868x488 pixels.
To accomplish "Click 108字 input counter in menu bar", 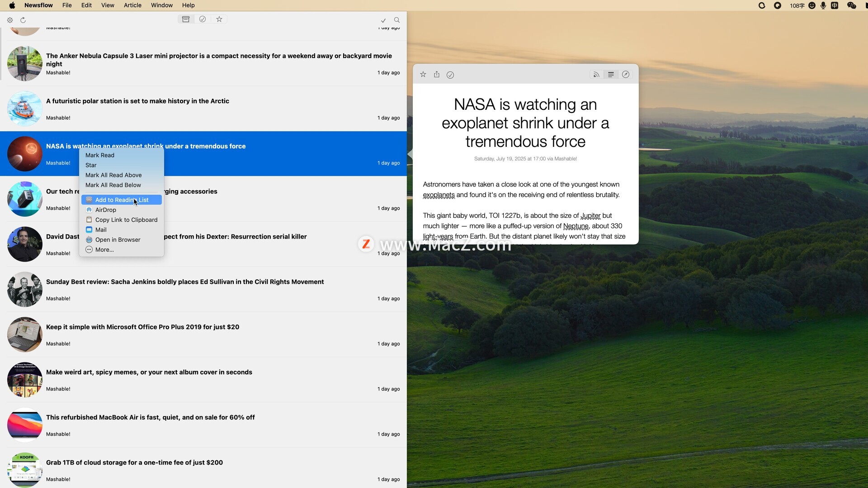I will (797, 5).
